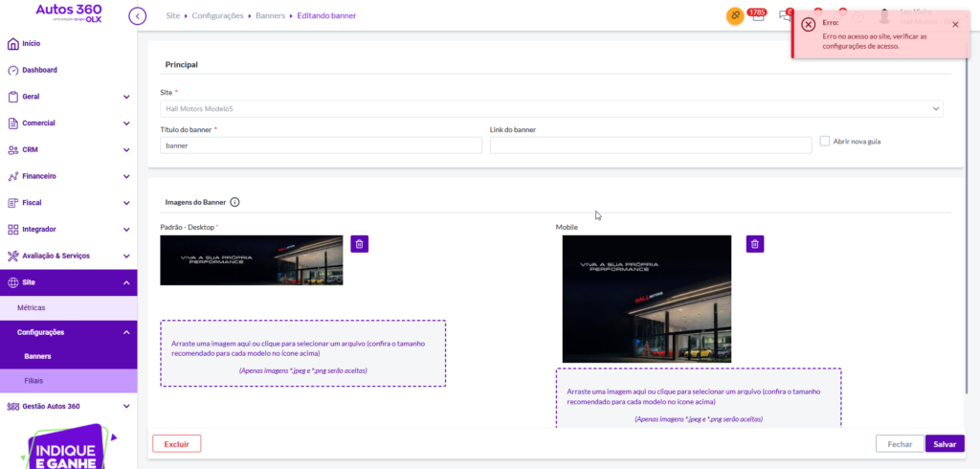Go to Dashboard in the sidebar

tap(39, 70)
